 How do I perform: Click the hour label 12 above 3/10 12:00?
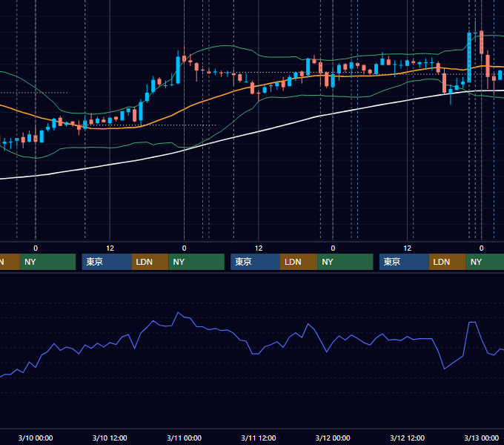[110, 248]
